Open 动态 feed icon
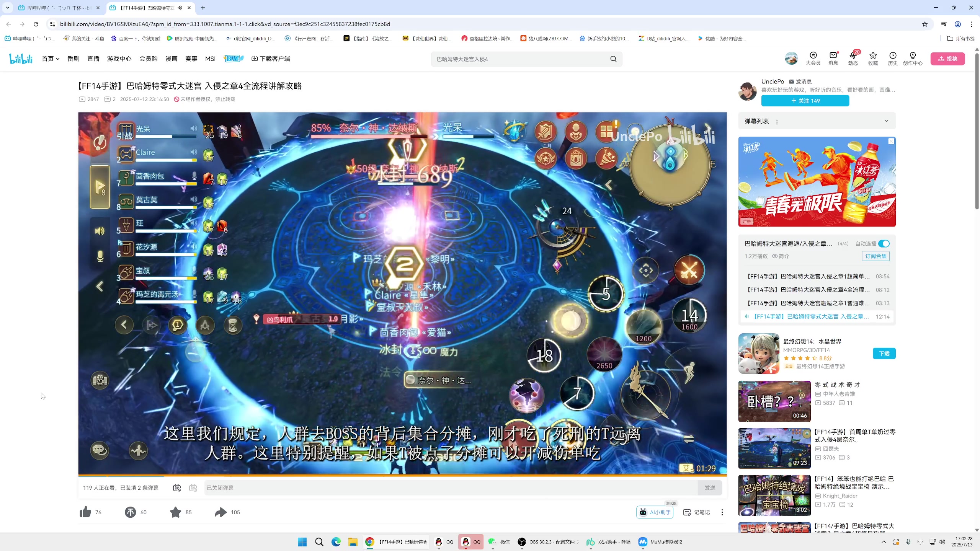The image size is (980, 551). (853, 59)
